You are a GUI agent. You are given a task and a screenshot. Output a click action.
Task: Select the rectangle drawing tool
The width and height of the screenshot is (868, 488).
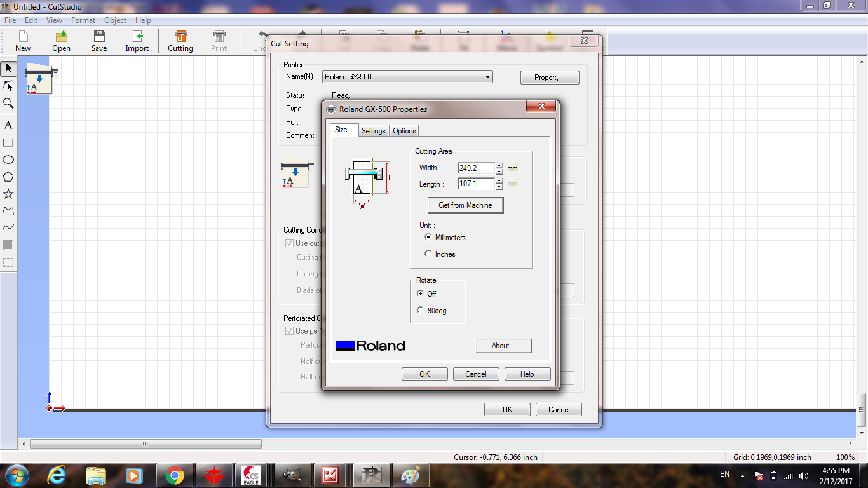tap(8, 142)
